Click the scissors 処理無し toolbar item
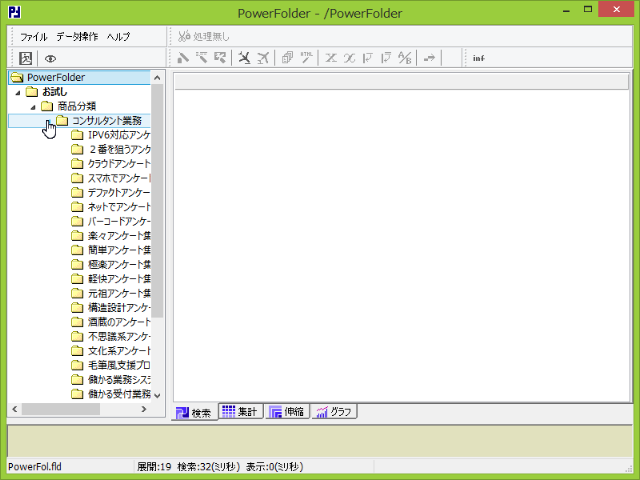 pos(203,37)
